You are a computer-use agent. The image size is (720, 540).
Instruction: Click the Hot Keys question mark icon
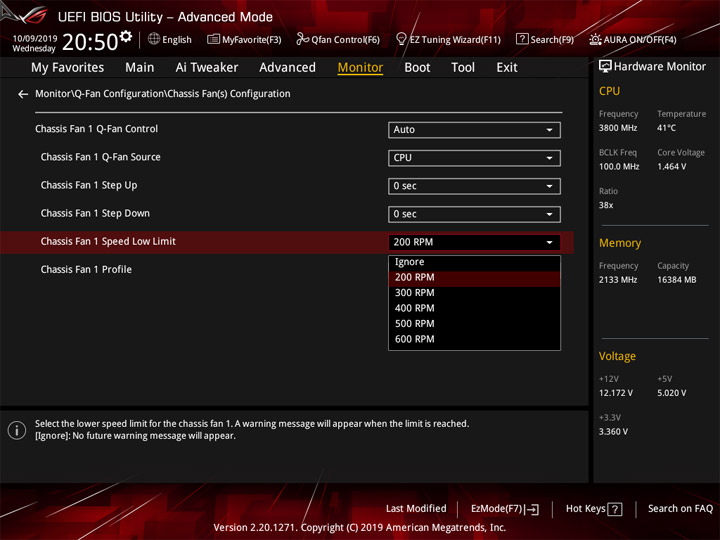coord(615,509)
